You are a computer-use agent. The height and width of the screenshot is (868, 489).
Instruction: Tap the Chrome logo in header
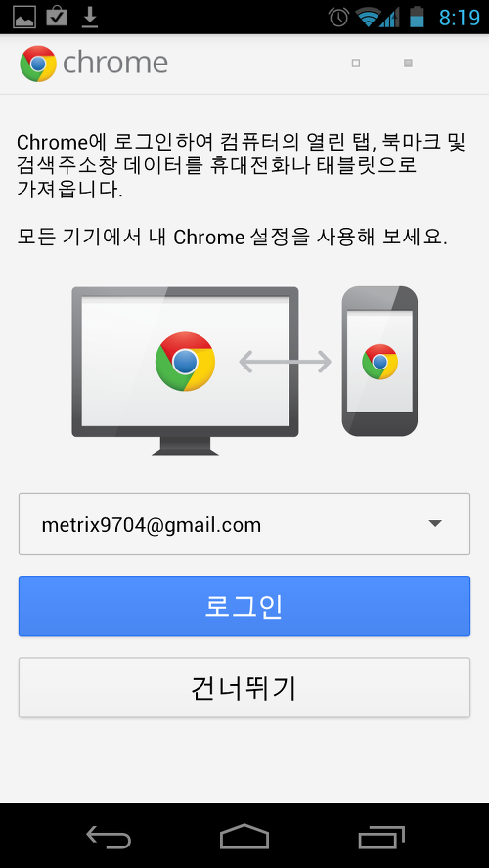click(38, 64)
